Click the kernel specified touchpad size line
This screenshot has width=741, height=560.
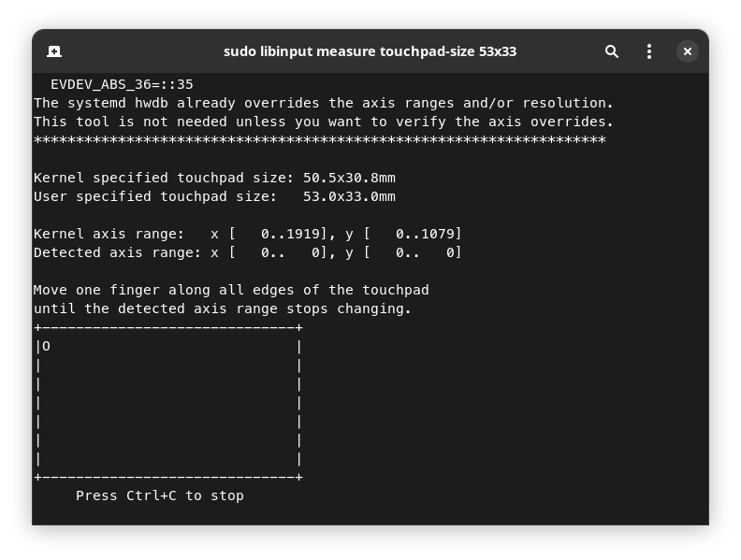coord(214,178)
